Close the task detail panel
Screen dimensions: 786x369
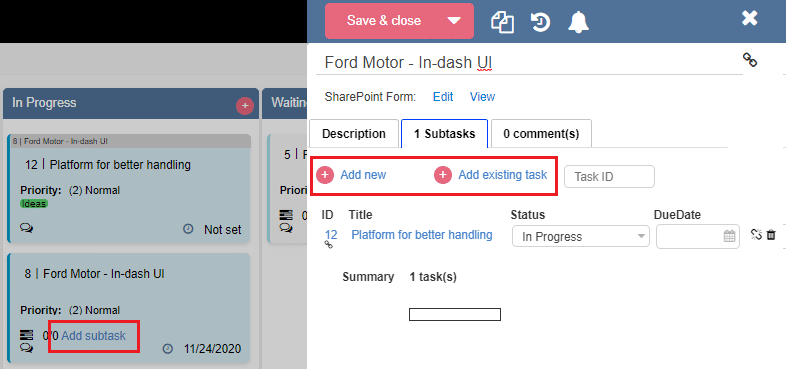tap(749, 19)
